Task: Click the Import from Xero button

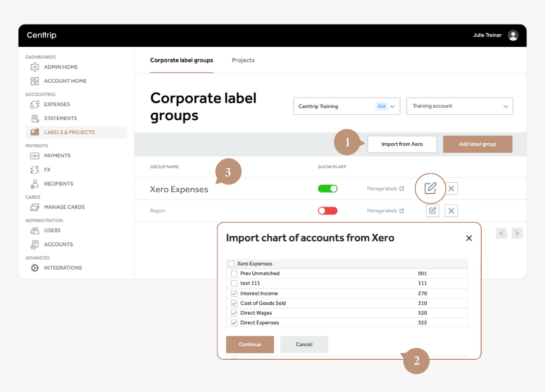Action: click(402, 144)
